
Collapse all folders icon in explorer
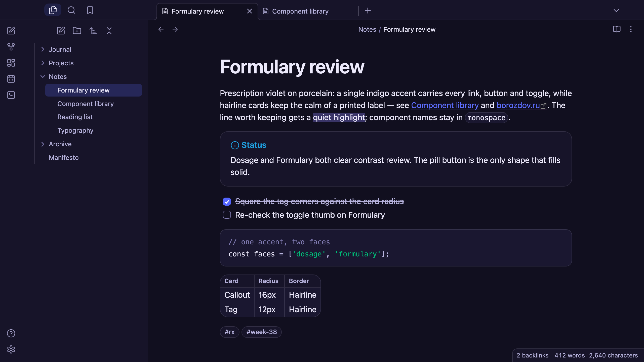tap(109, 31)
